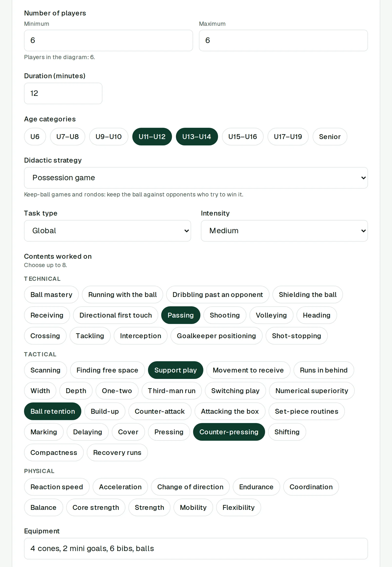Screen dimensions: 392x567
Task: Select Goalkeeper positioning chip
Action: point(216,336)
